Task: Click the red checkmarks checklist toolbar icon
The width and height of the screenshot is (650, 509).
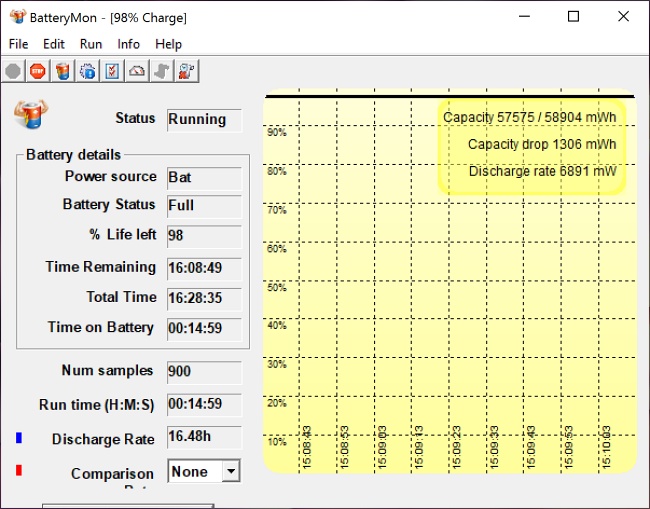Action: pyautogui.click(x=112, y=71)
